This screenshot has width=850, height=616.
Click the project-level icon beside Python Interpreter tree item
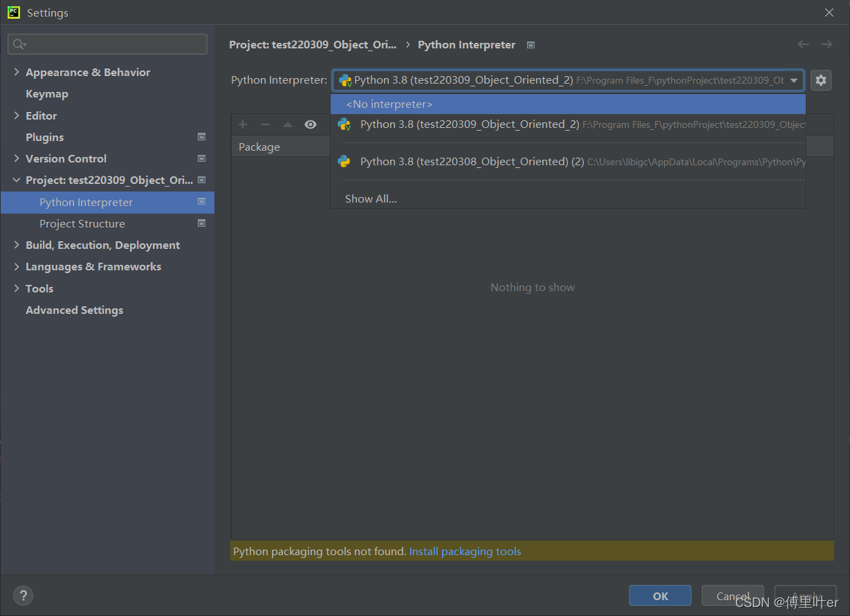tap(201, 202)
